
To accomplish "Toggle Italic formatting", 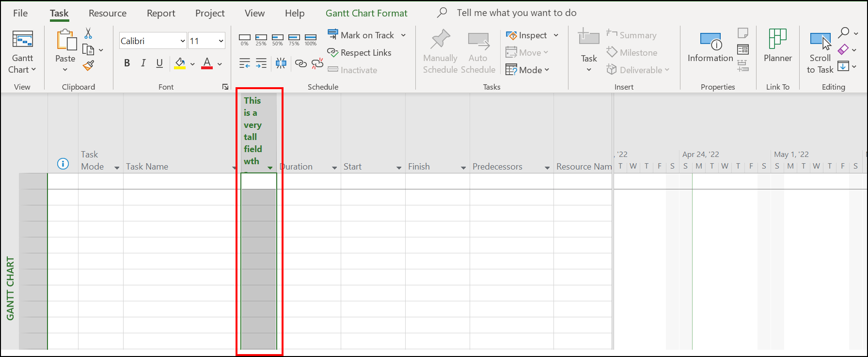I will point(143,63).
